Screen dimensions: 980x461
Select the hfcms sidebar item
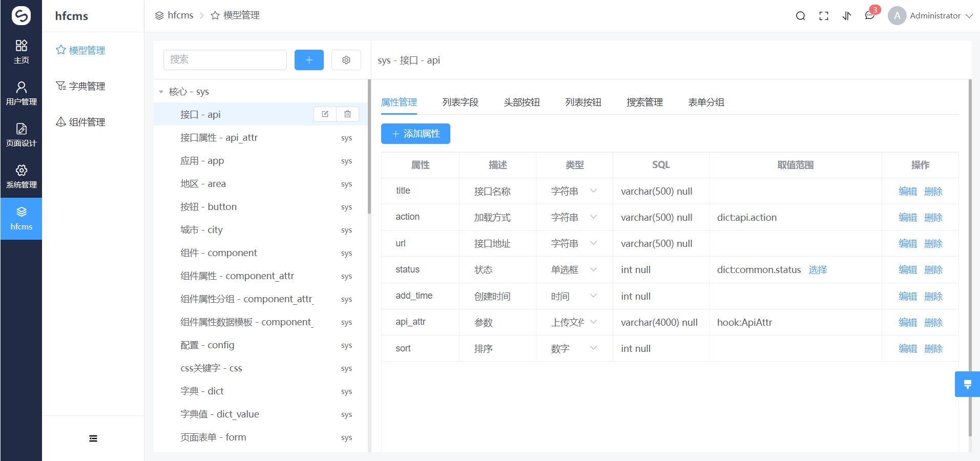pyautogui.click(x=21, y=219)
